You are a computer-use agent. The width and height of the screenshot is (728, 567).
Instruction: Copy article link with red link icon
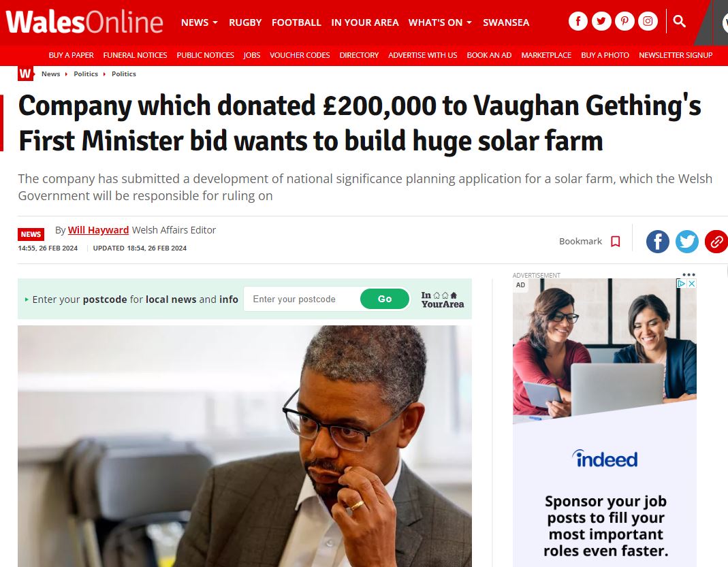(716, 241)
